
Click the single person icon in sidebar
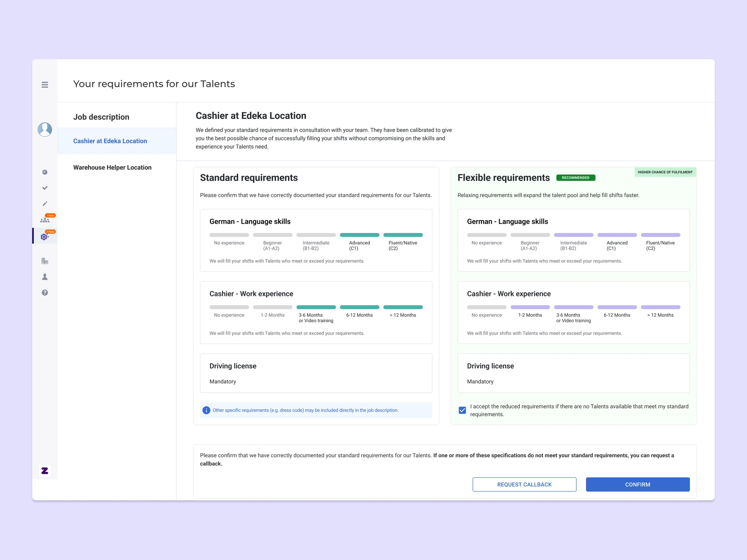45,277
